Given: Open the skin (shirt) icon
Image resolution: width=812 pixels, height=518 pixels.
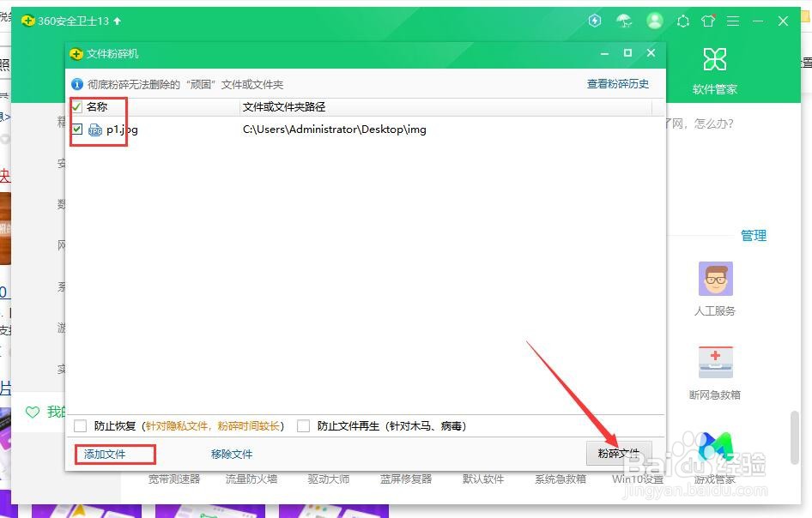Looking at the screenshot, I should 708,21.
